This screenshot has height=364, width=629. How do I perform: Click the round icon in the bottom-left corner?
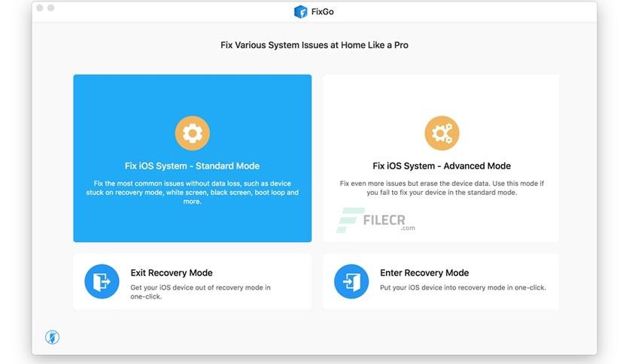click(52, 337)
